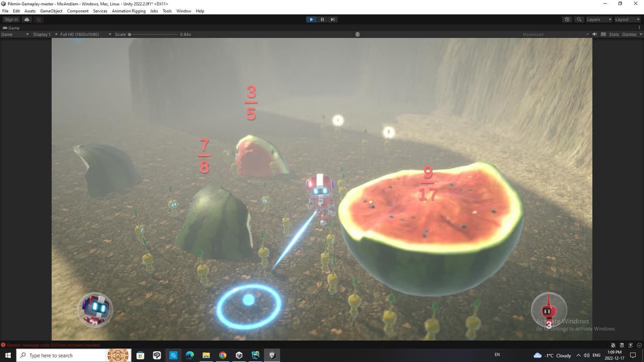
Task: Open the Jobs menu
Action: (x=154, y=11)
